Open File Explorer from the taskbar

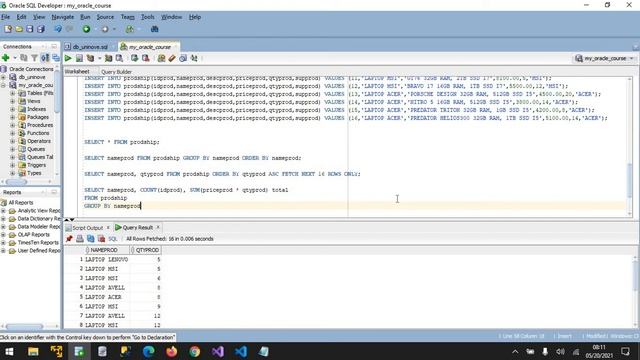[x=33, y=351]
